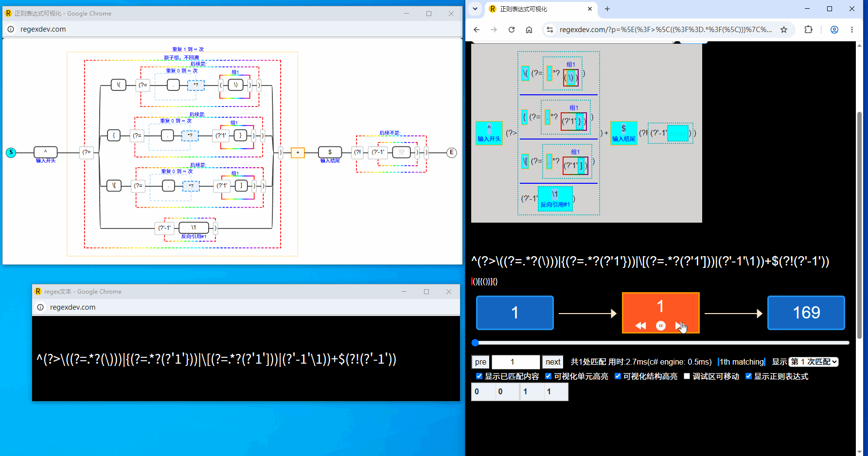Click the cyan ^ 输入开头 block in the debug view

pyautogui.click(x=489, y=133)
